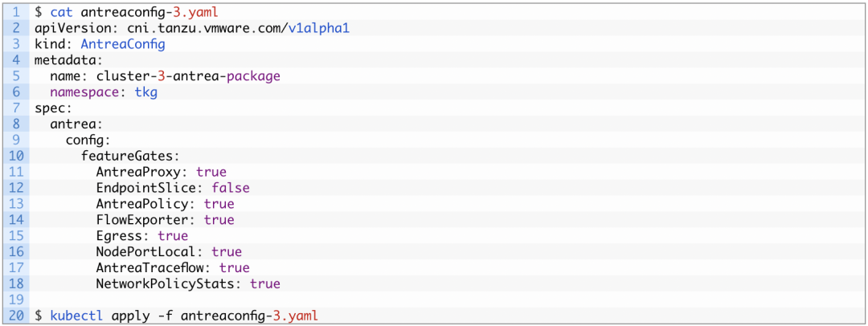Click line number 8 in the gutter
The height and width of the screenshot is (326, 868).
click(17, 124)
